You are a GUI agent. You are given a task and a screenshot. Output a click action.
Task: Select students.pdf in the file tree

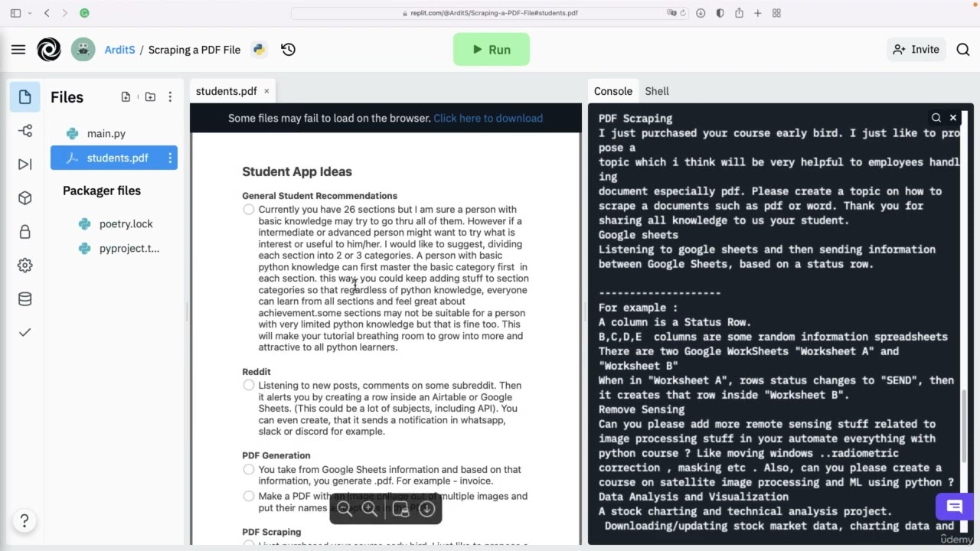(x=114, y=158)
